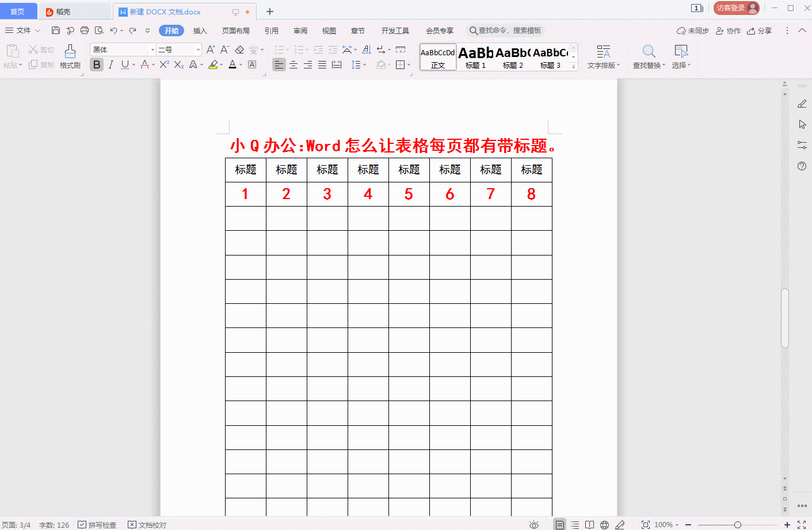Screen dimensions: 812x530
Task: Open the pen annotation tool in right sidebar
Action: click(x=802, y=104)
